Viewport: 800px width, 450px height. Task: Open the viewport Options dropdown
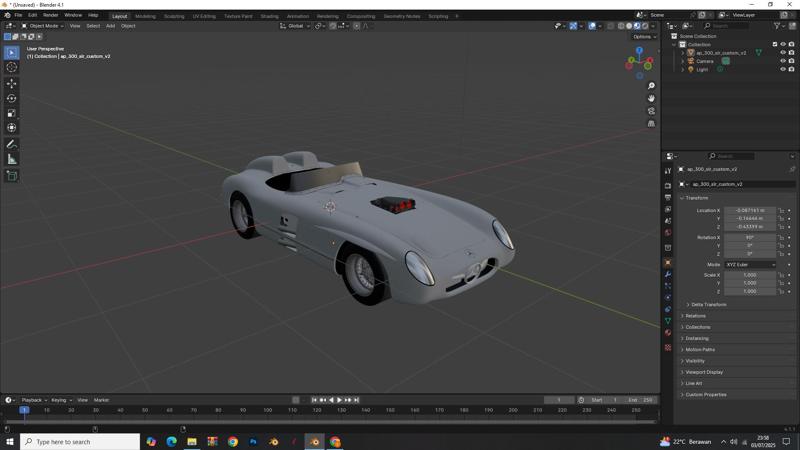pyautogui.click(x=645, y=37)
